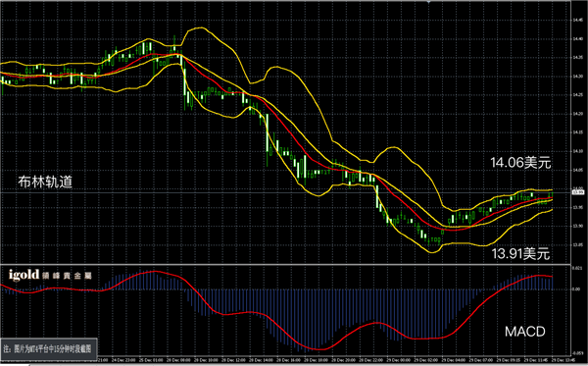Viewport: 588px width, 366px height.
Task: Select the 25 Dec 01:00 time label
Action: 151,360
